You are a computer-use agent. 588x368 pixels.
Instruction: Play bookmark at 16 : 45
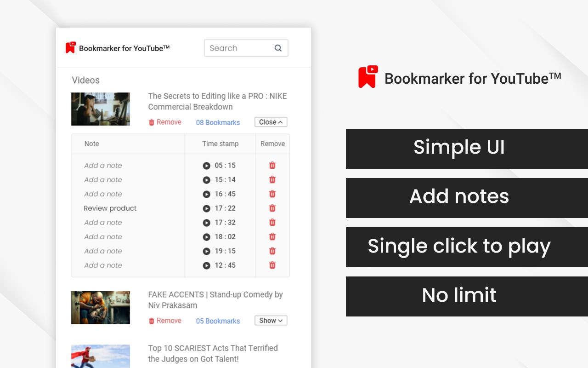click(207, 194)
